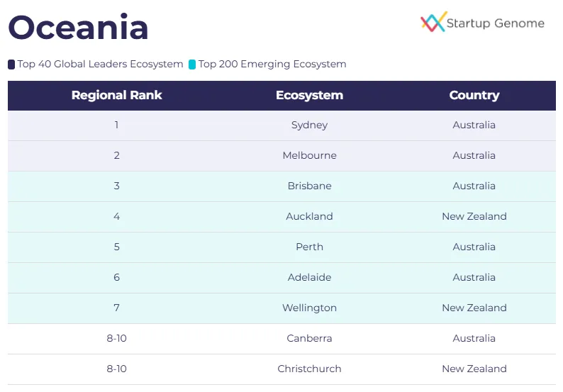Select the Melbourne ecosystem cell
Screen dimensions: 563x392
coord(309,155)
